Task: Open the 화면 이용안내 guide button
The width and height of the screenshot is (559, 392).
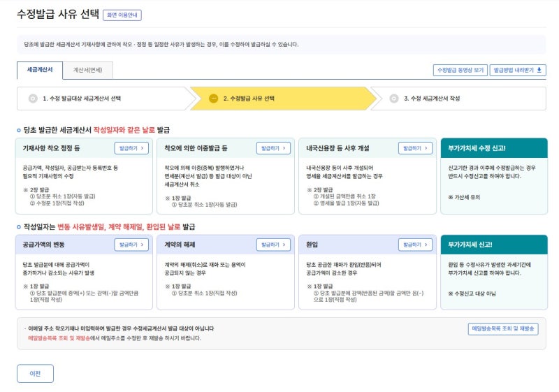Action: (122, 15)
